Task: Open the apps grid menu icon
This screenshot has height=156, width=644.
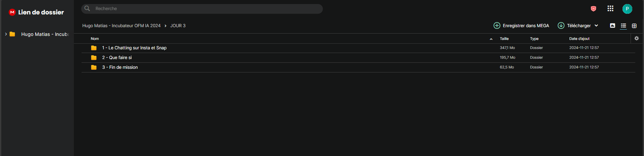Action: tap(610, 9)
